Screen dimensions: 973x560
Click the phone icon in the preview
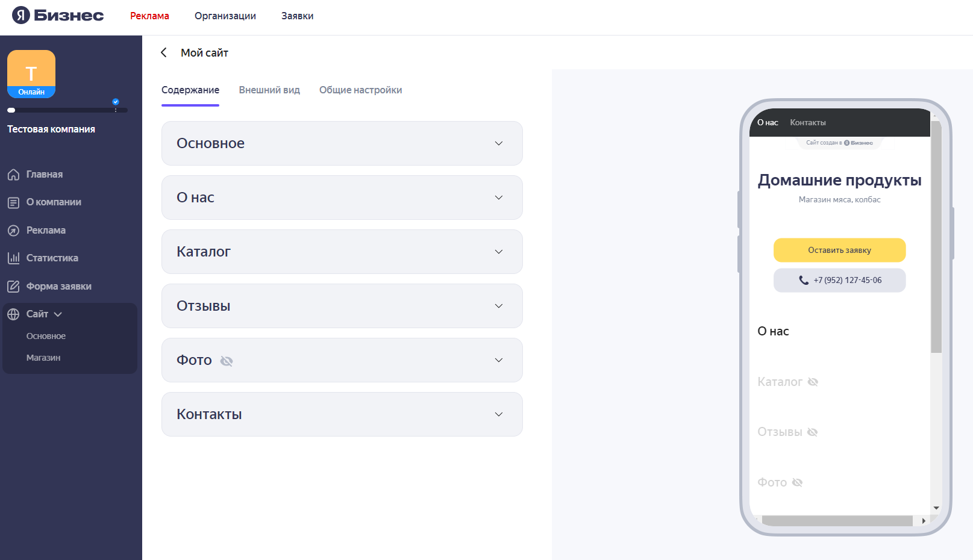804,280
